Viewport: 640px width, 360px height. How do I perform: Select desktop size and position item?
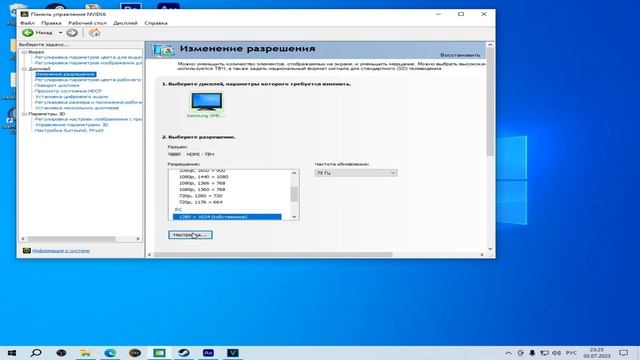coord(88,102)
